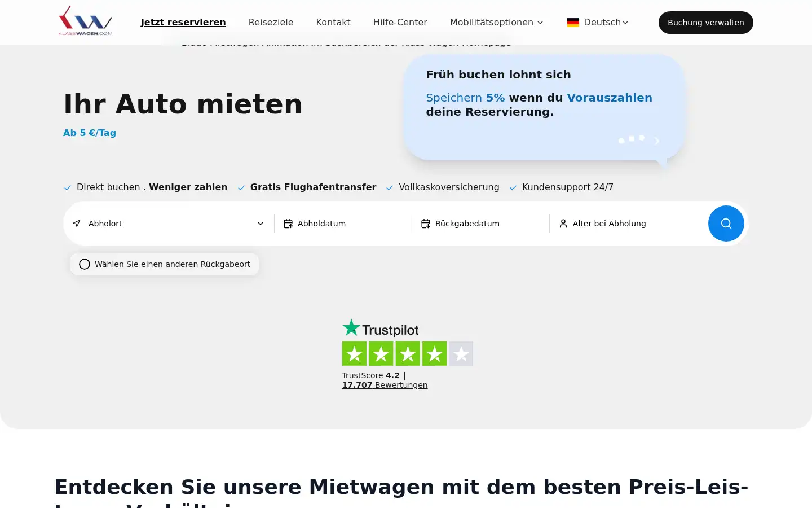Open the Abholort location dropdown
Viewport: 812px width, 508px height.
pyautogui.click(x=169, y=224)
